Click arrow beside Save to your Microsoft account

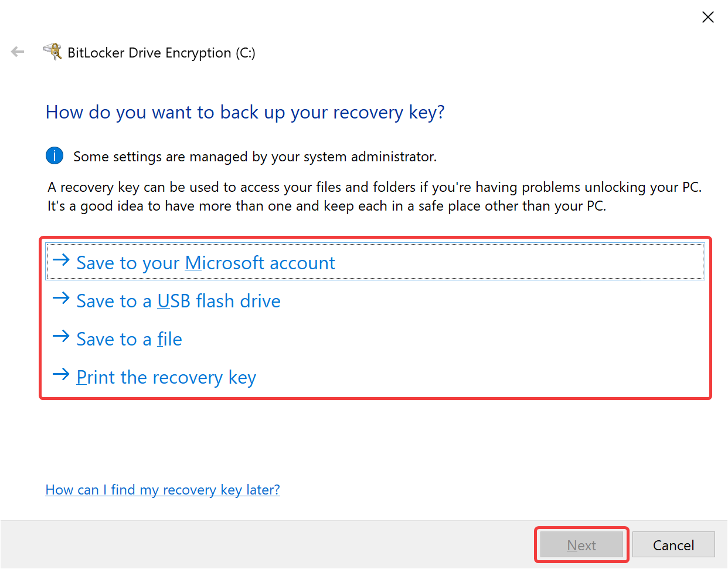point(61,260)
